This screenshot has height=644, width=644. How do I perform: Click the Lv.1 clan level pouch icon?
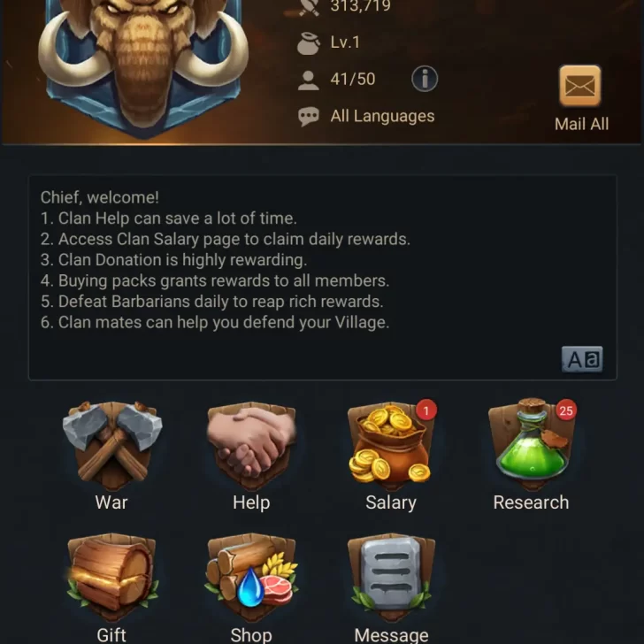pyautogui.click(x=308, y=42)
